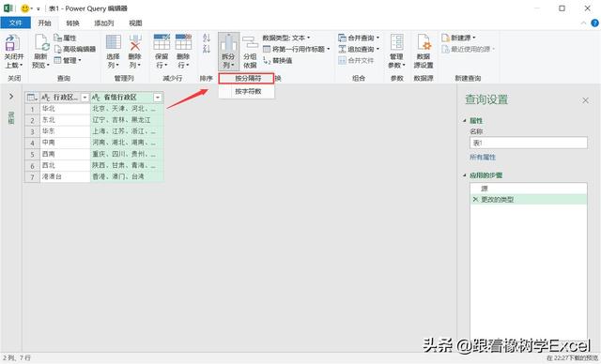Viewport: 601px width, 364px height.
Task: Click the Manage Parameters (管理参数) icon
Action: 396,42
